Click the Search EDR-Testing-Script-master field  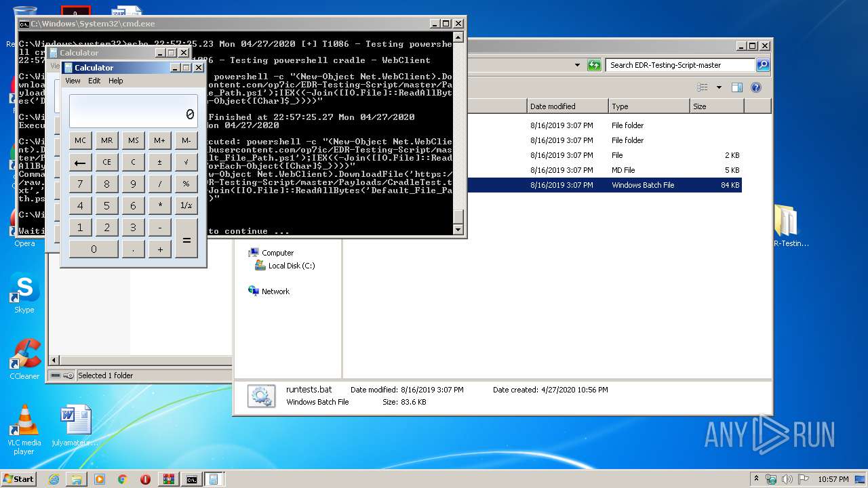coord(680,65)
